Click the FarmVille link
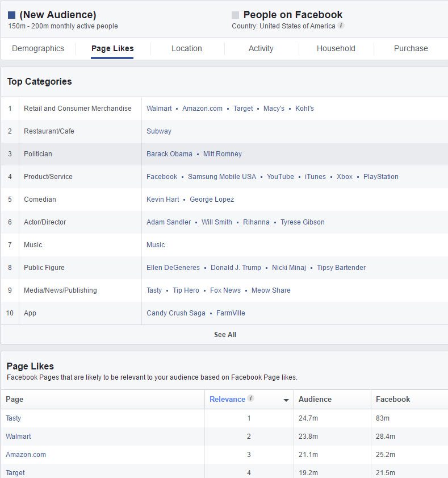The image size is (448, 478). click(231, 313)
